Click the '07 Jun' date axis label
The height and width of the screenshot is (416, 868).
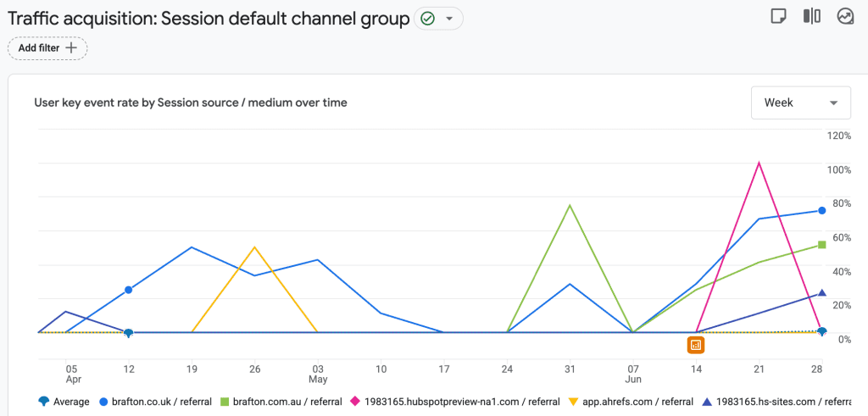[x=633, y=374]
